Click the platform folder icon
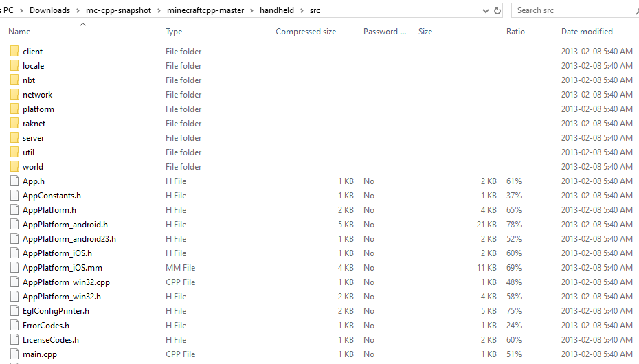This screenshot has width=639, height=364. pyautogui.click(x=14, y=109)
